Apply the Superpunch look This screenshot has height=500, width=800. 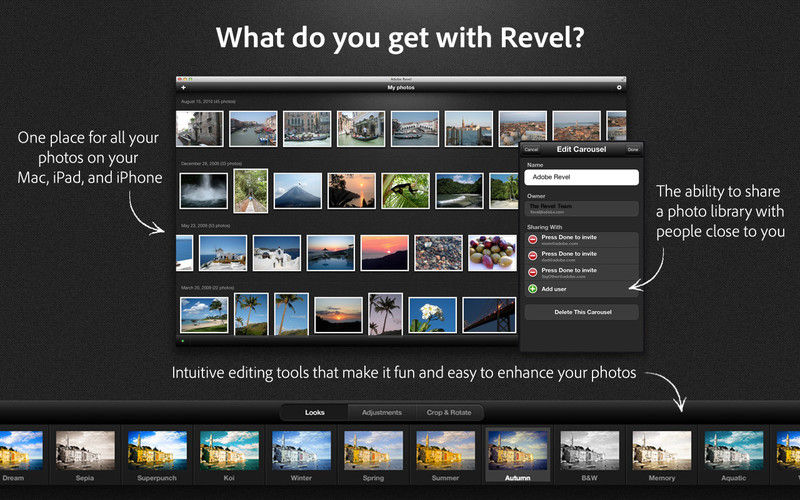(157, 451)
